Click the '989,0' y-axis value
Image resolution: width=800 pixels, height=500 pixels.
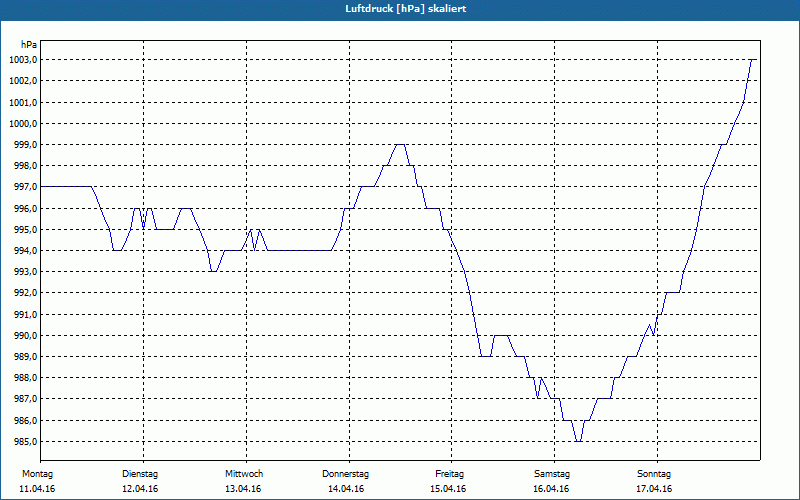pyautogui.click(x=24, y=357)
